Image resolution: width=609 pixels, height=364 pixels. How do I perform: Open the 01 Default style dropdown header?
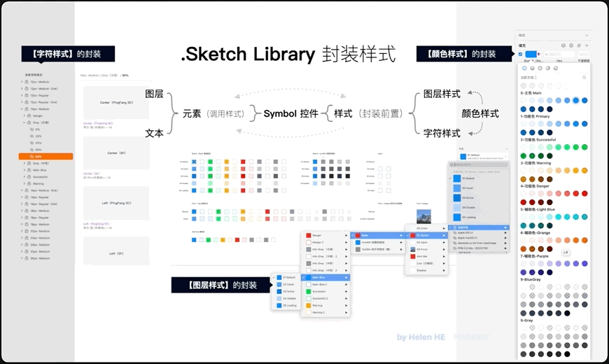point(483,156)
